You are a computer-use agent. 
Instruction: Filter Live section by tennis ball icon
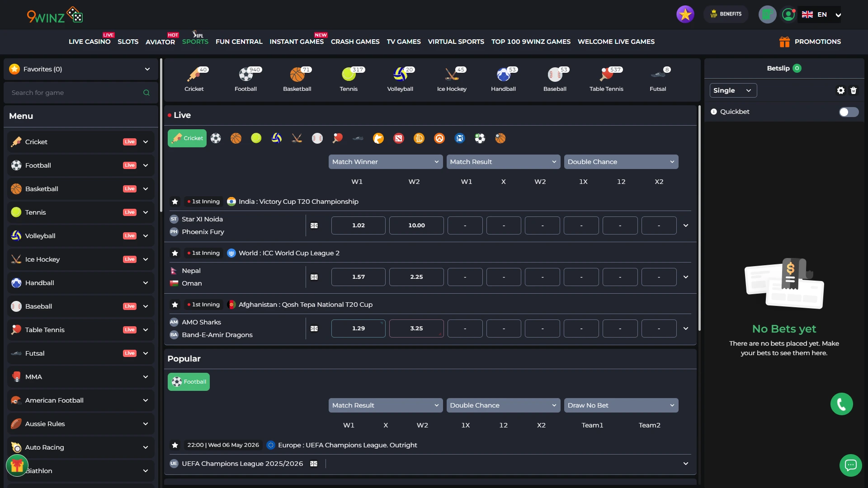256,138
